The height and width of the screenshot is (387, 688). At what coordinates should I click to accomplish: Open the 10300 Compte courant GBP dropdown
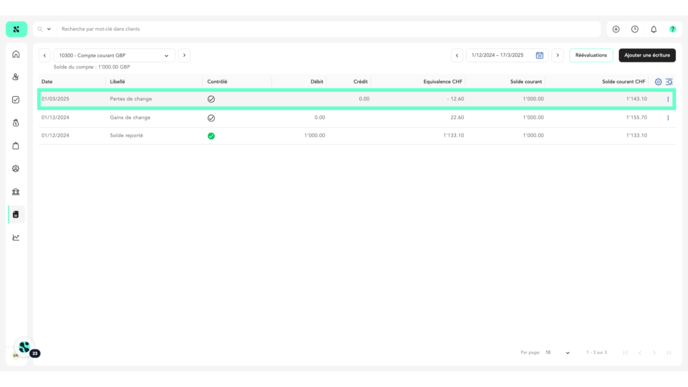pyautogui.click(x=114, y=55)
